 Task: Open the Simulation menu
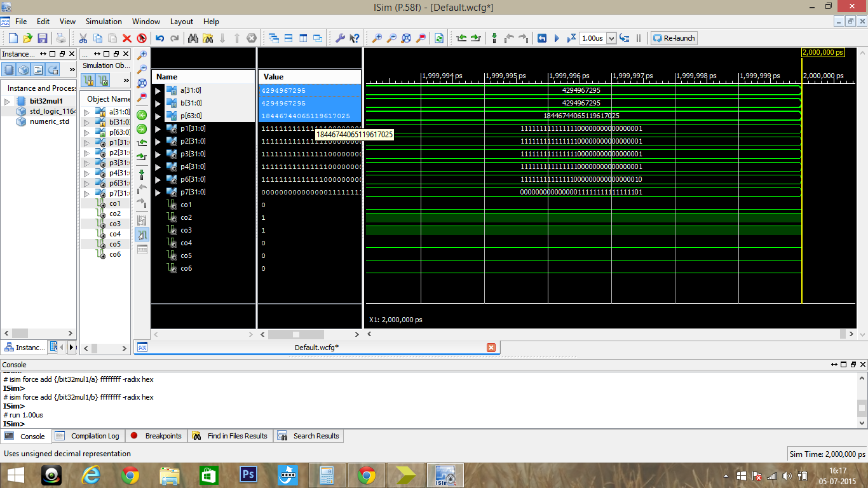(103, 21)
